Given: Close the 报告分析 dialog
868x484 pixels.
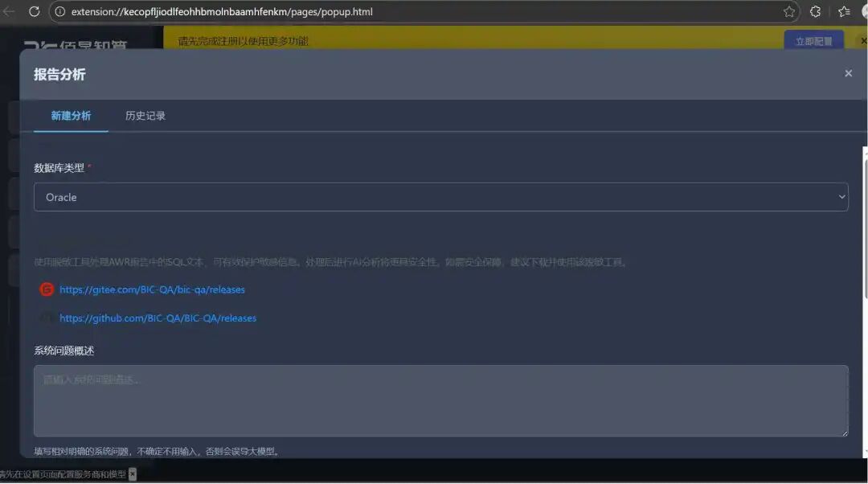Looking at the screenshot, I should pos(848,73).
